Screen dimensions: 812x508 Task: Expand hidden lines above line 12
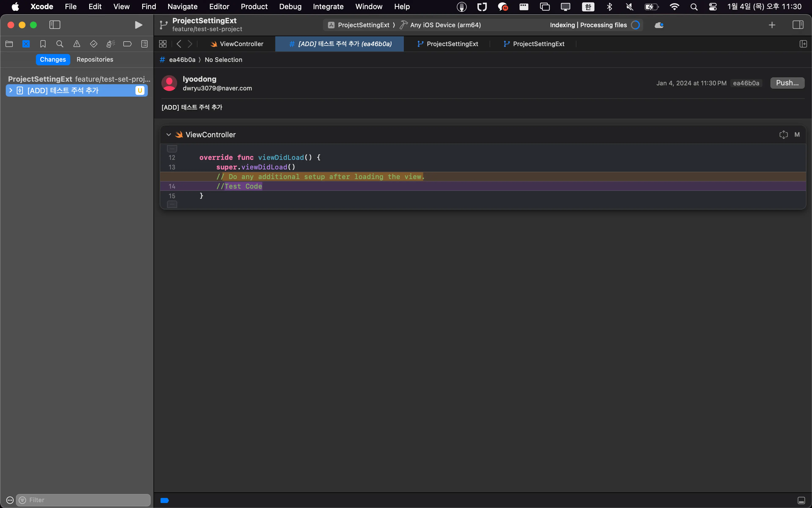tap(172, 149)
